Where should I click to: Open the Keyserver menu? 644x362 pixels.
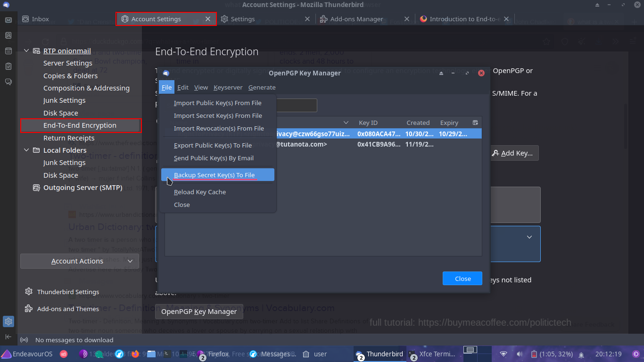(228, 87)
